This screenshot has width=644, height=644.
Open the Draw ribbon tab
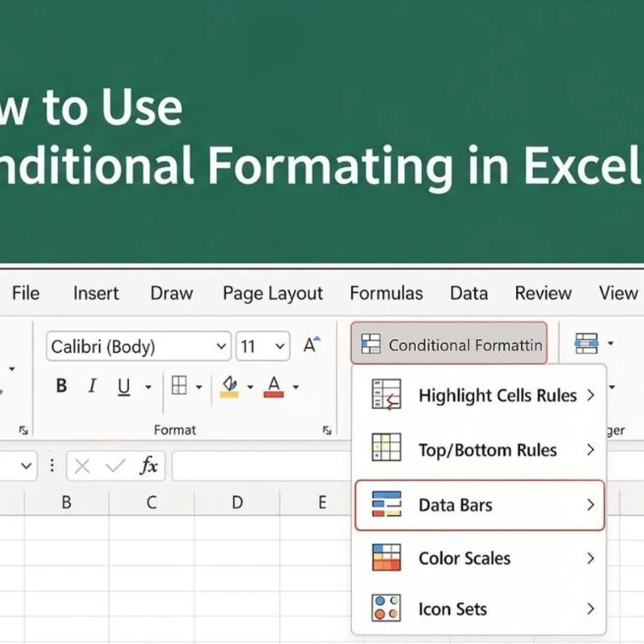[x=172, y=293]
